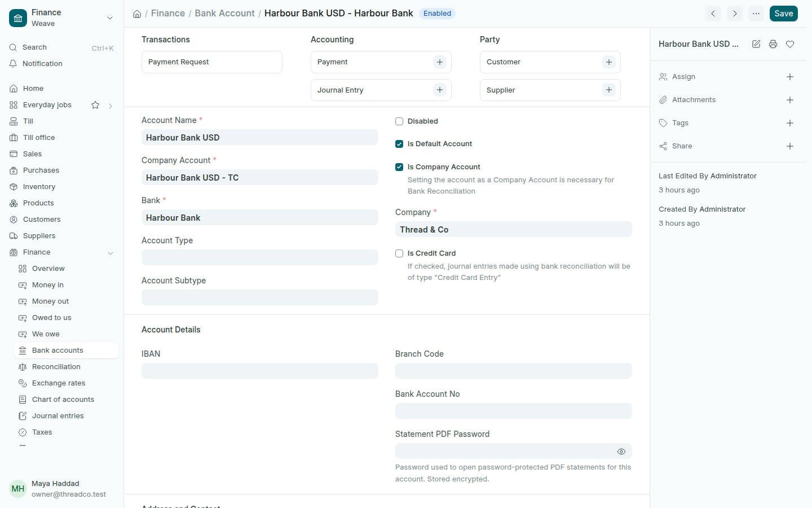Check the Disabled checkbox
Image resolution: width=812 pixels, height=508 pixels.
(x=399, y=121)
